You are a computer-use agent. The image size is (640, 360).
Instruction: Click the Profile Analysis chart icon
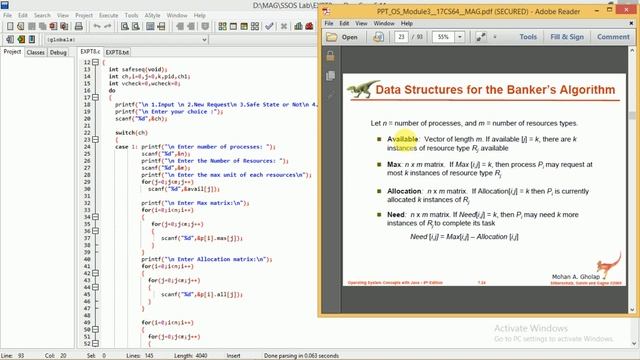point(298,26)
